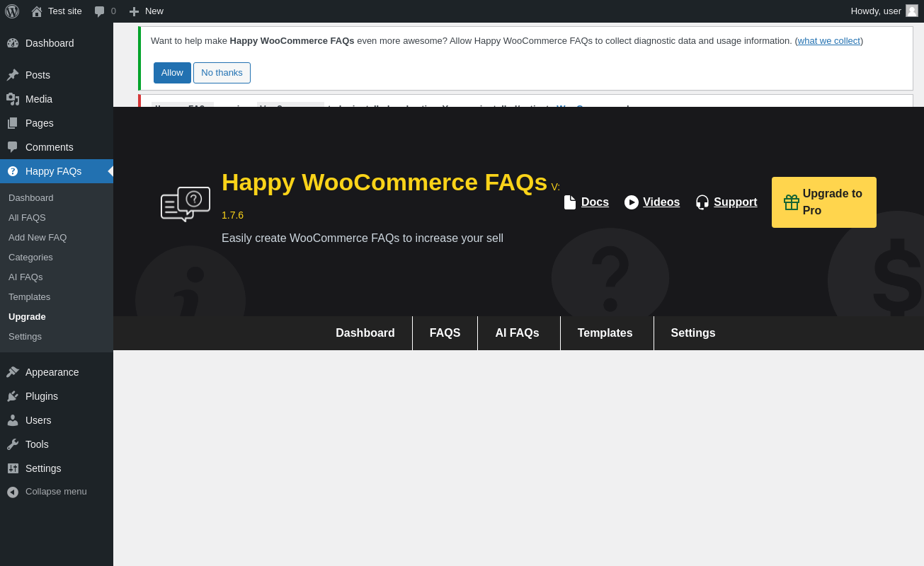Switch to the Templates tab
The height and width of the screenshot is (566, 924).
pos(605,333)
